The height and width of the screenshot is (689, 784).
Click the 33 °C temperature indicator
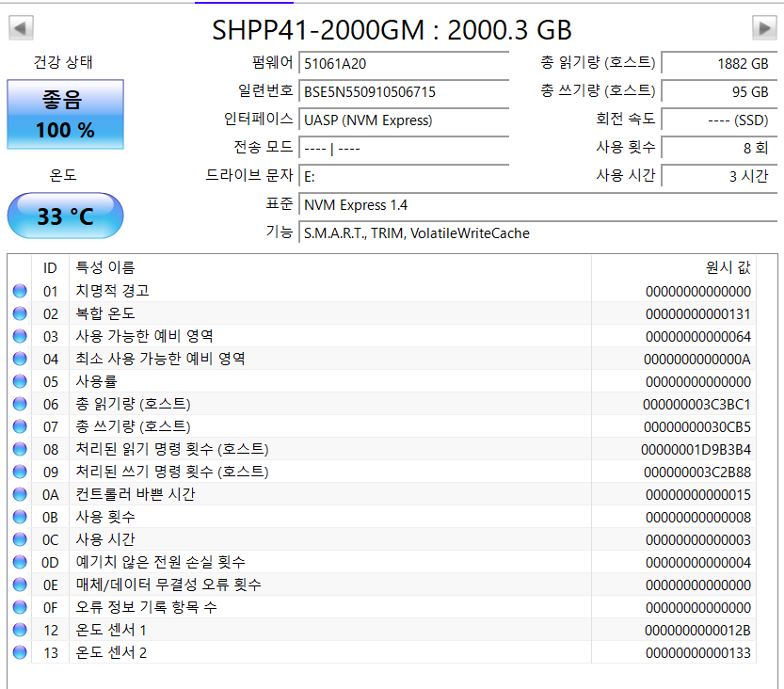(64, 215)
